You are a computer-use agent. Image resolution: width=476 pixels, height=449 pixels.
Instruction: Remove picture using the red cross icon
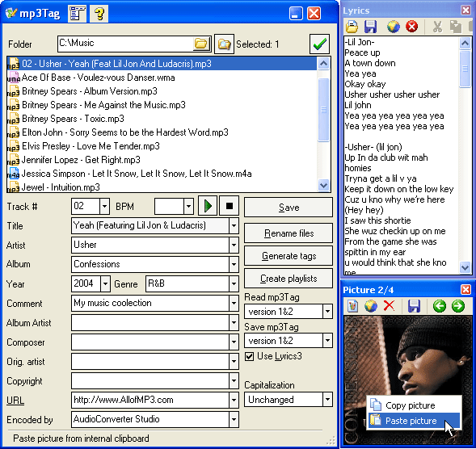coord(389,306)
